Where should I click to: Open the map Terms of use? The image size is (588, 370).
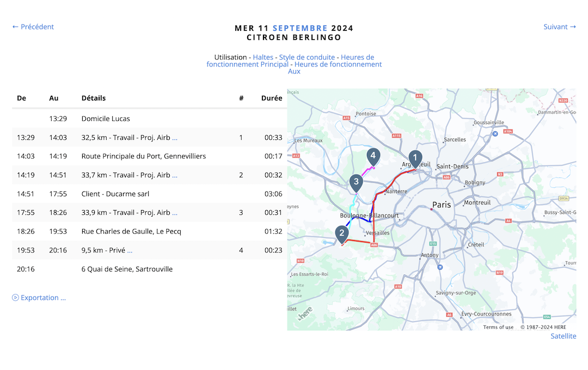(x=498, y=327)
